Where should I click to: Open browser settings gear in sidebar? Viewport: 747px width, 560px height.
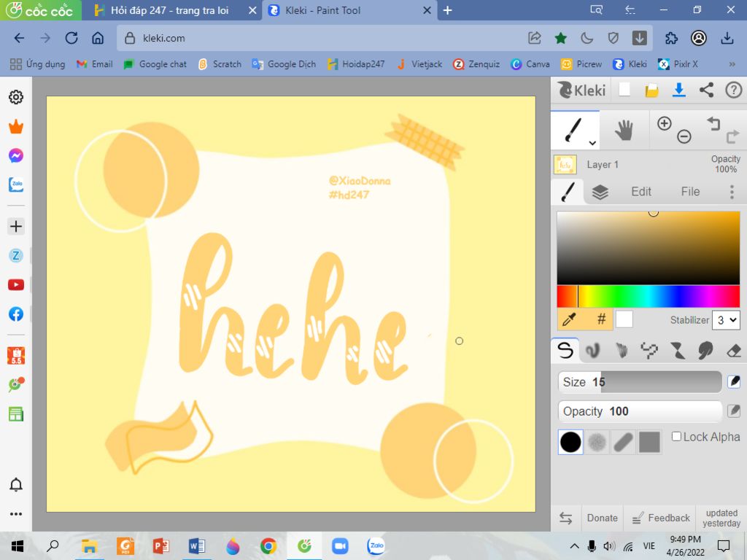[x=16, y=97]
